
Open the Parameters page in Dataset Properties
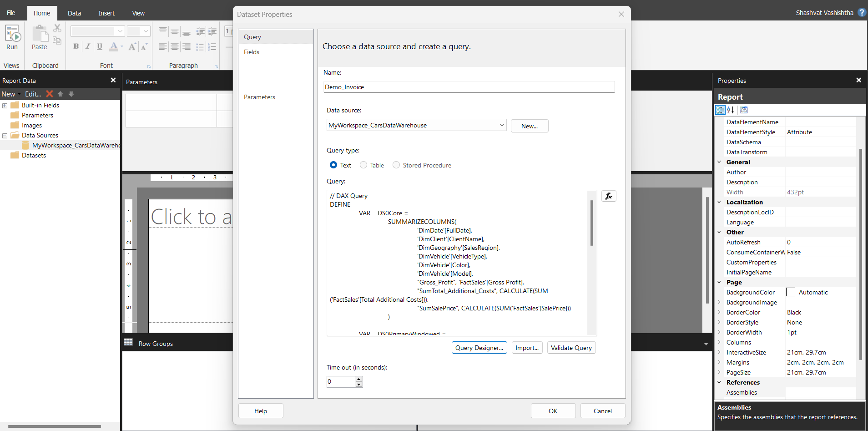pos(259,96)
